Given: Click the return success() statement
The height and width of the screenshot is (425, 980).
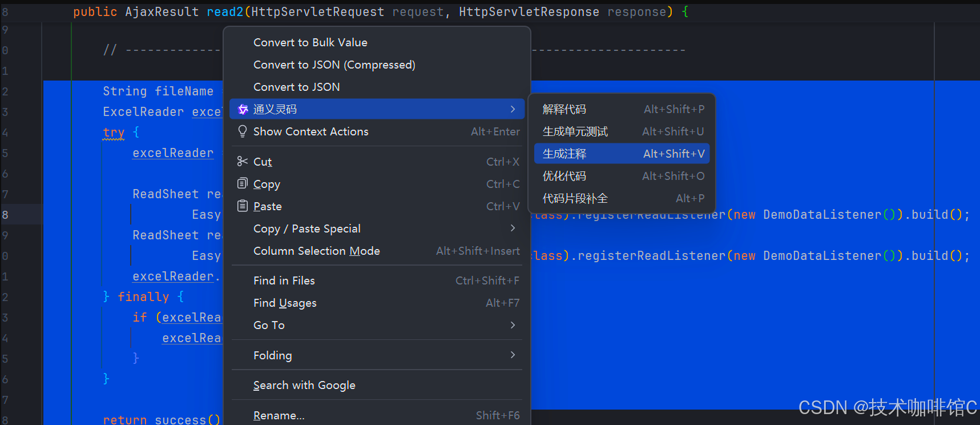Looking at the screenshot, I should 162,420.
